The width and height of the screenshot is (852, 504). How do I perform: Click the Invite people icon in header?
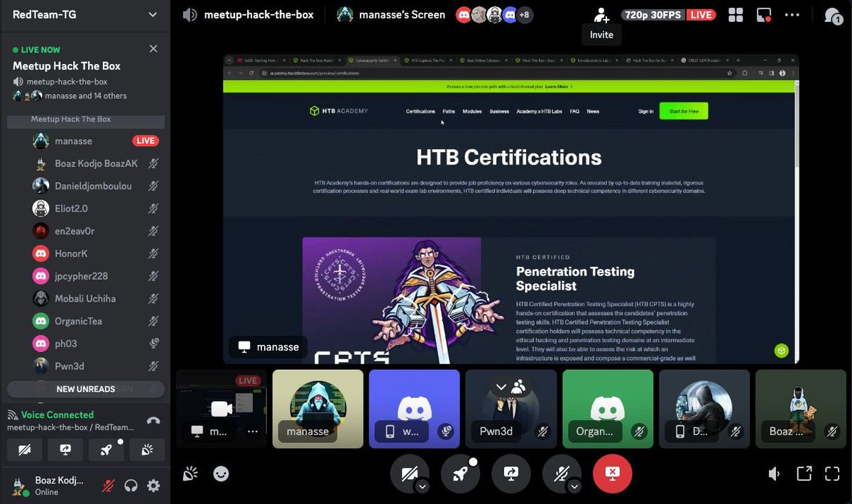pos(601,15)
